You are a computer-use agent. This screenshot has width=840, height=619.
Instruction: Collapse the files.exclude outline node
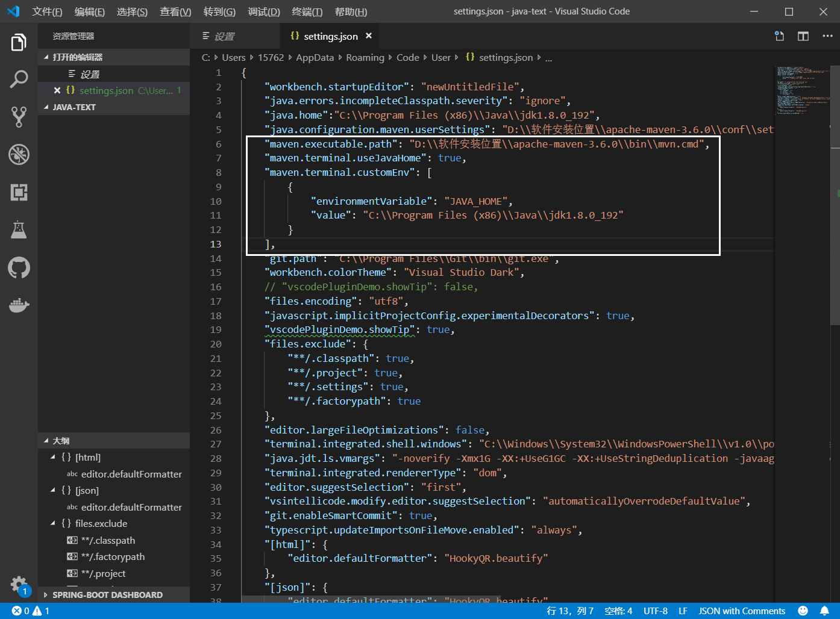(x=53, y=524)
